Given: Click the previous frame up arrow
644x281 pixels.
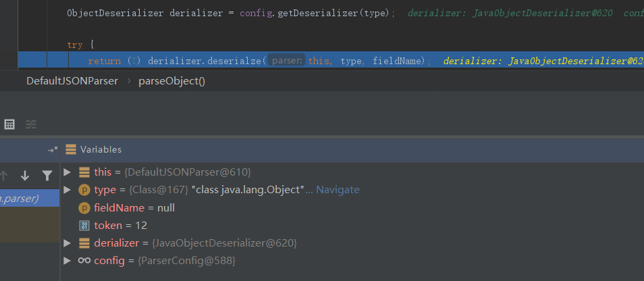Looking at the screenshot, I should (4, 176).
